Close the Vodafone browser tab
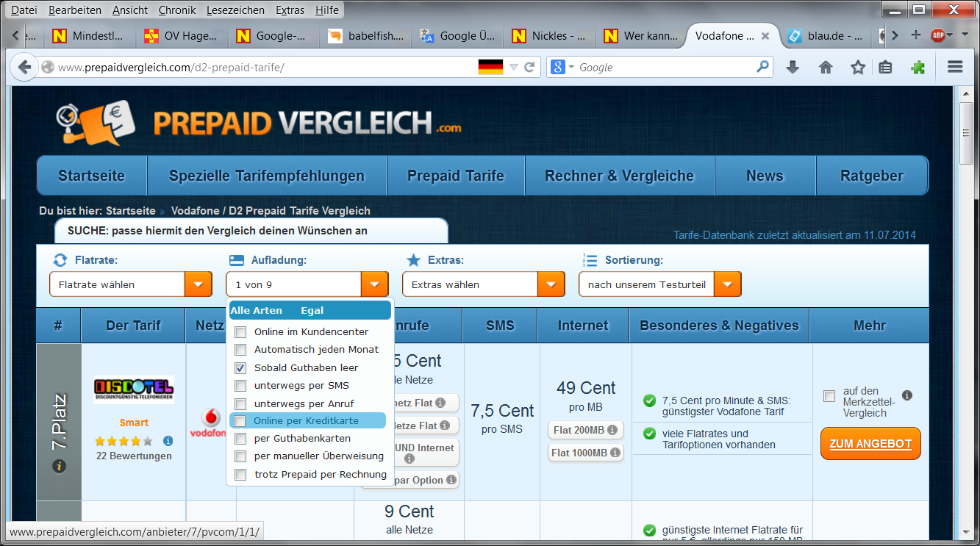This screenshot has width=980, height=546. 765,35
